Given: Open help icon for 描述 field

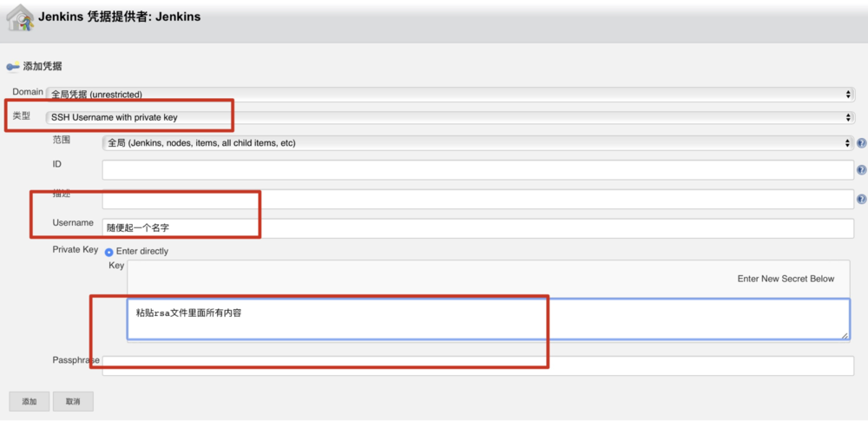Looking at the screenshot, I should [x=861, y=200].
